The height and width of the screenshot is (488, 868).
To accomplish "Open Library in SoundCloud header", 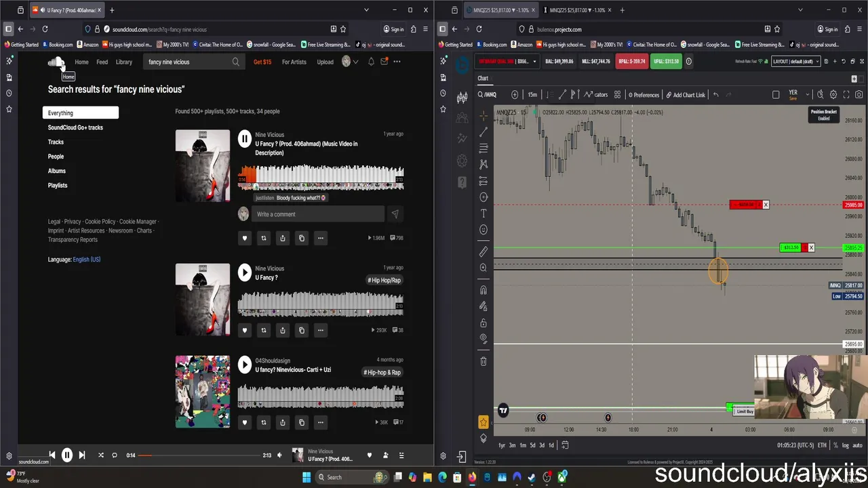I will (123, 62).
